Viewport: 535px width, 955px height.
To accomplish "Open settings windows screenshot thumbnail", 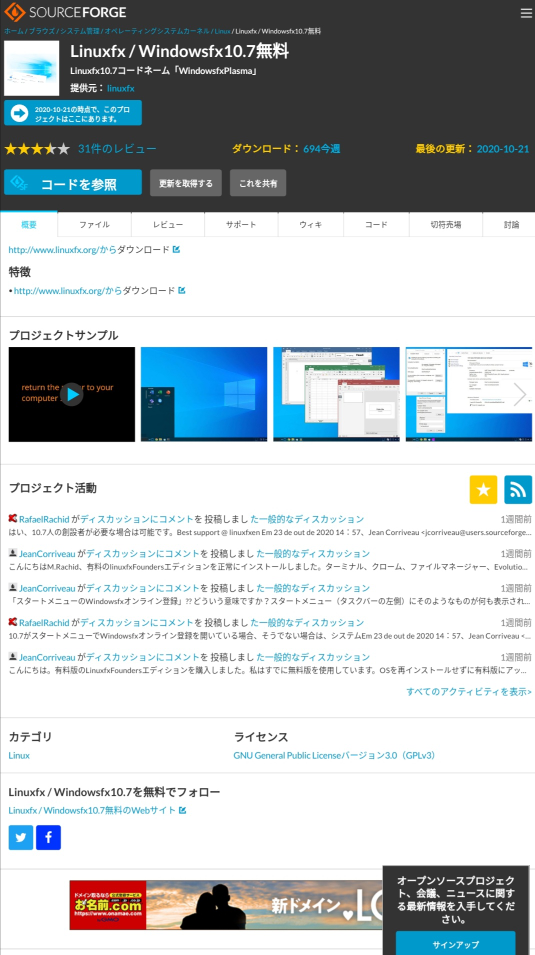I will 469,395.
